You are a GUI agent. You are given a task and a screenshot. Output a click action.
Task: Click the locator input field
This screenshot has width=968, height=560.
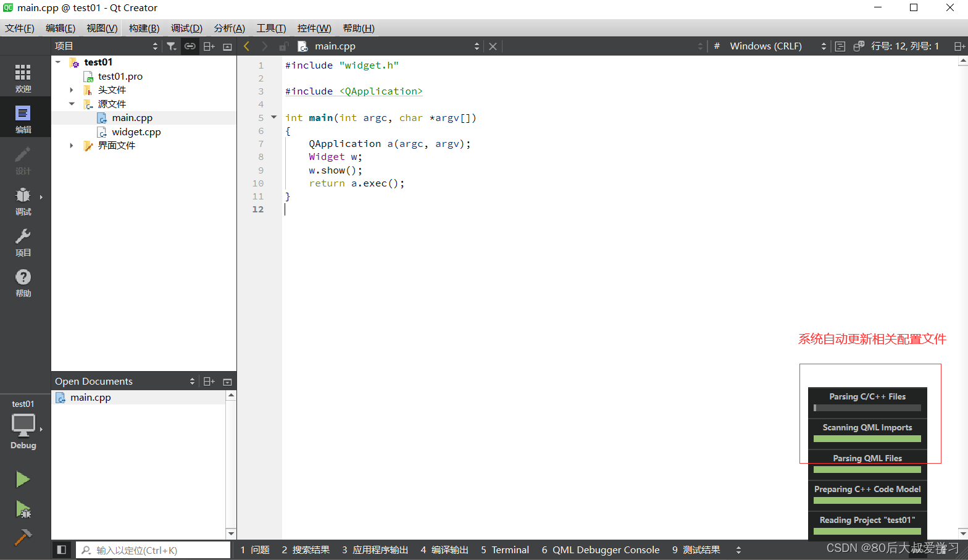pyautogui.click(x=154, y=550)
